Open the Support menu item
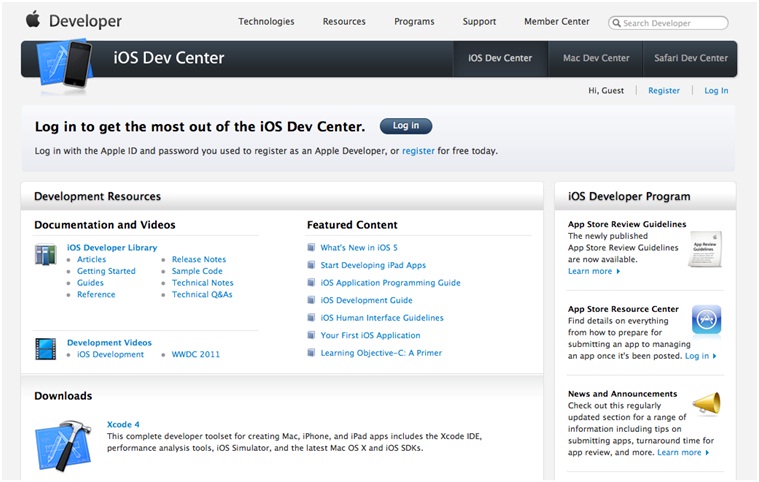 [479, 21]
